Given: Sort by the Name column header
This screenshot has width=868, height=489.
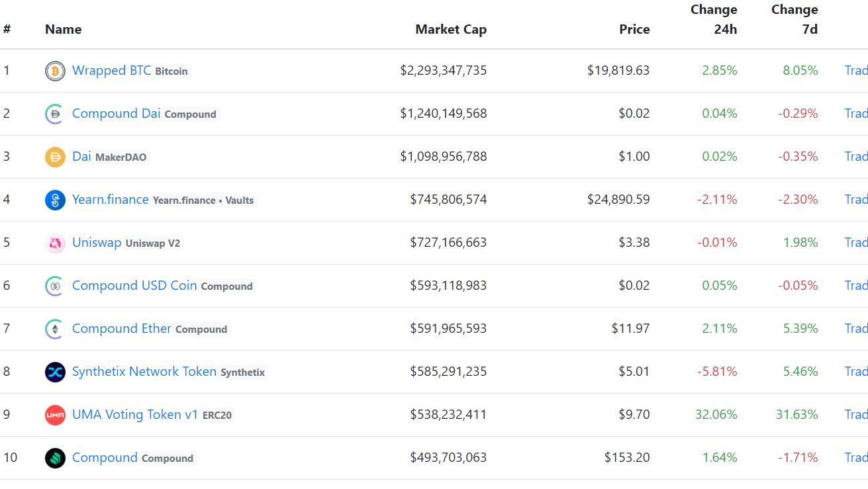Looking at the screenshot, I should click(63, 29).
